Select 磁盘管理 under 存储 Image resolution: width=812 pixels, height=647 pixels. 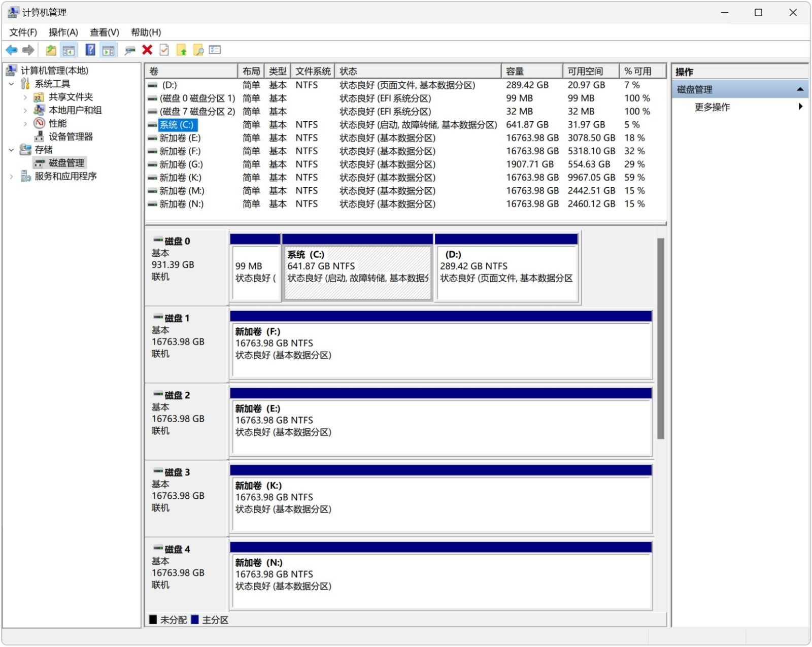[x=66, y=163]
